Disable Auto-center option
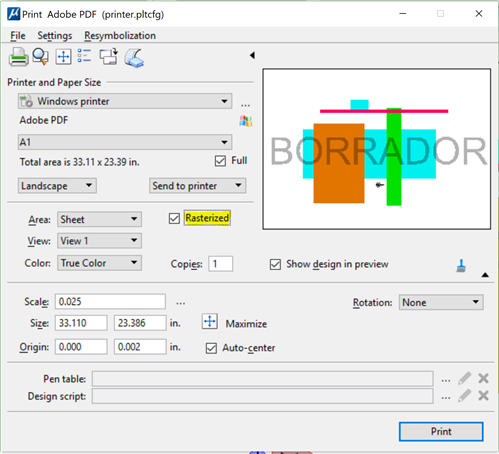The width and height of the screenshot is (499, 454). (x=211, y=348)
